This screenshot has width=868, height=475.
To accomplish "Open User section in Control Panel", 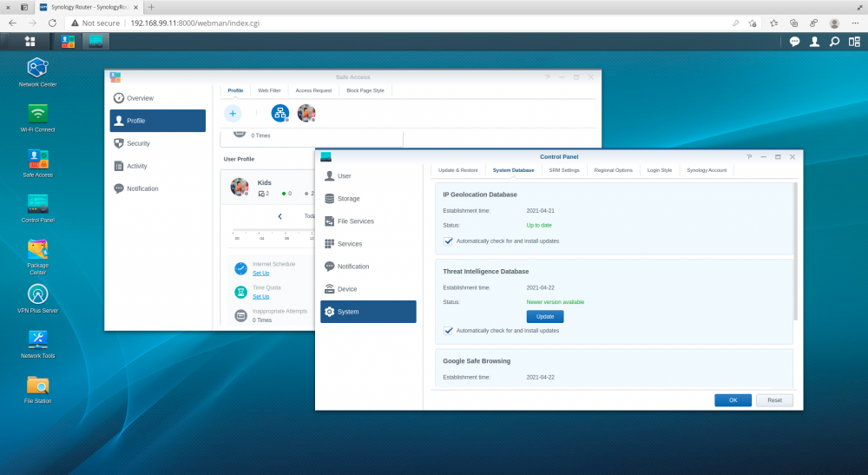I will (368, 176).
